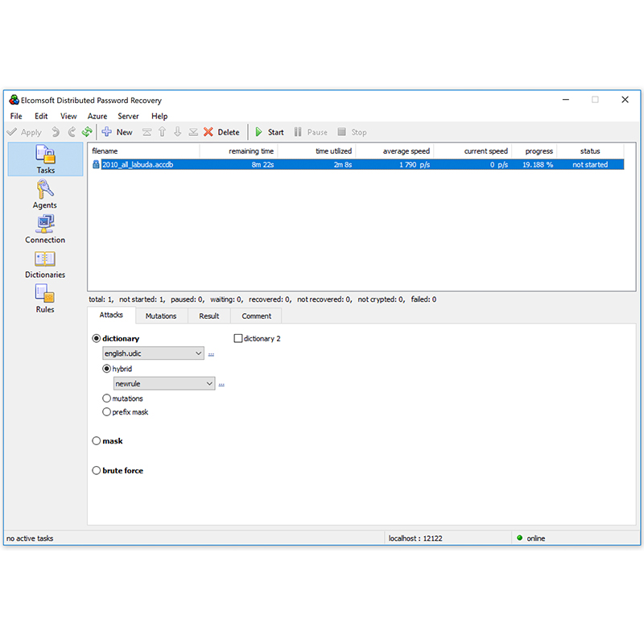Open the Edit menu
The width and height of the screenshot is (644, 644).
41,116
